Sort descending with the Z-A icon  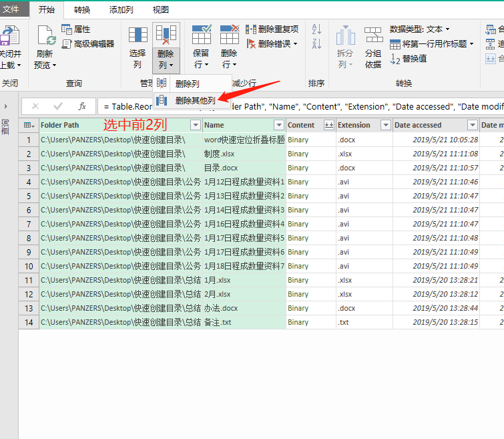(316, 43)
